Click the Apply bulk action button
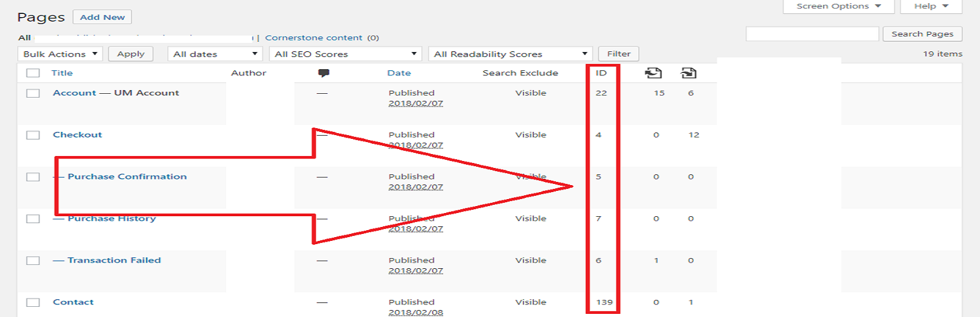Image resolution: width=980 pixels, height=317 pixels. [x=131, y=54]
